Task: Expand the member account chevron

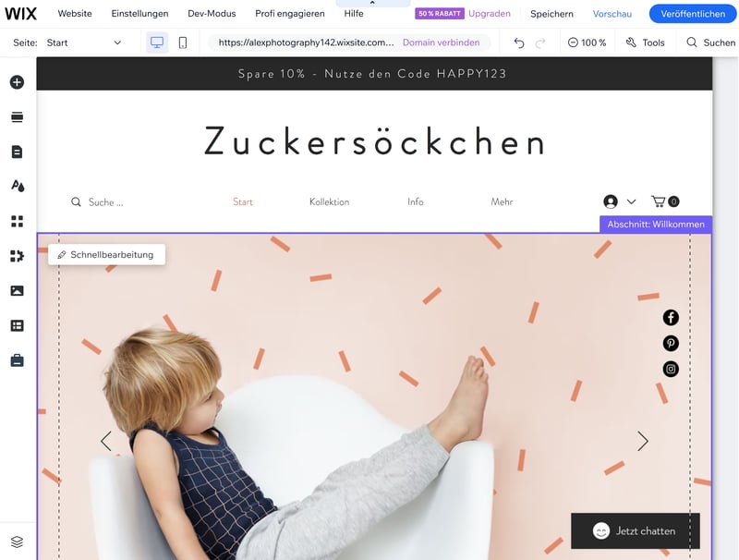Action: point(631,201)
